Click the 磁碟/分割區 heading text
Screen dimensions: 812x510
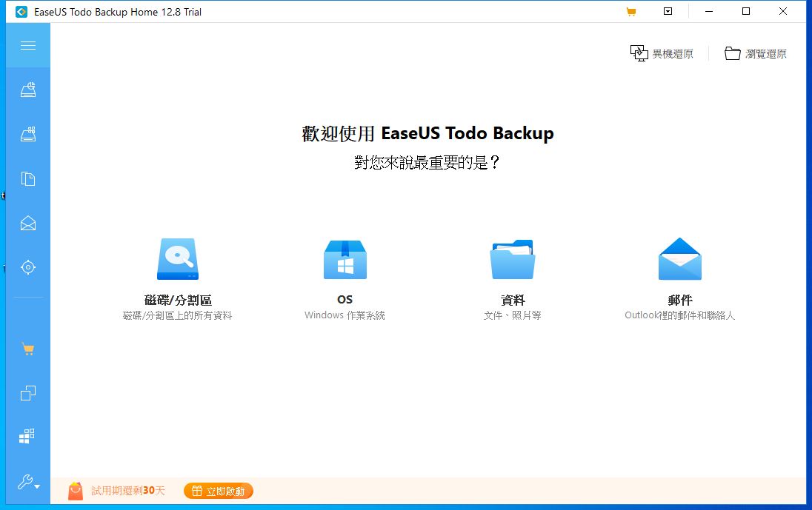coord(178,300)
